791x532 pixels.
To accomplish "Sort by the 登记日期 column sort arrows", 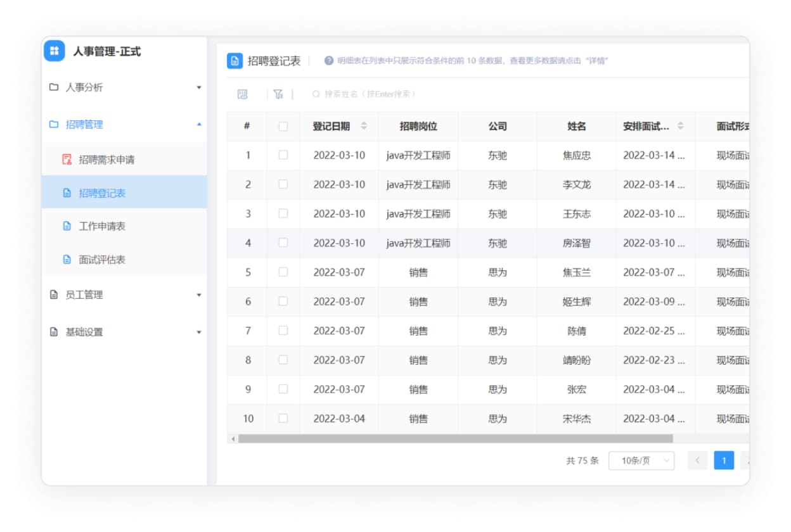I will 364,126.
